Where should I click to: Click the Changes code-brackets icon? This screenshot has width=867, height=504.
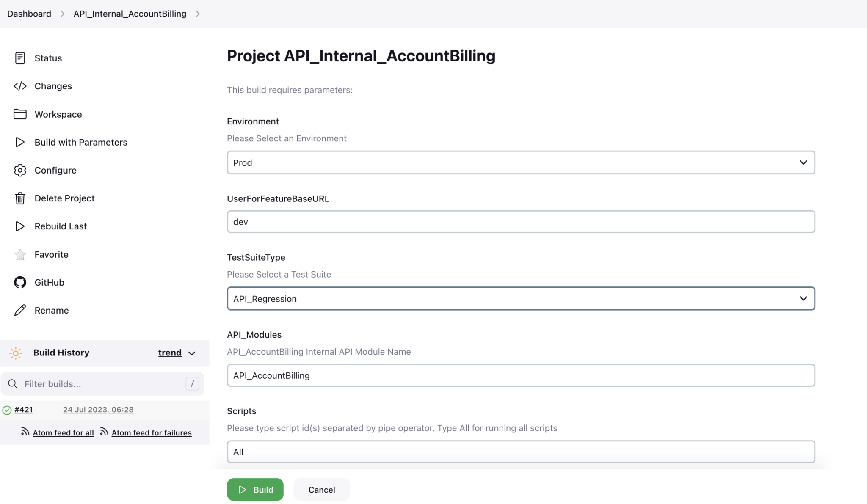[x=20, y=86]
